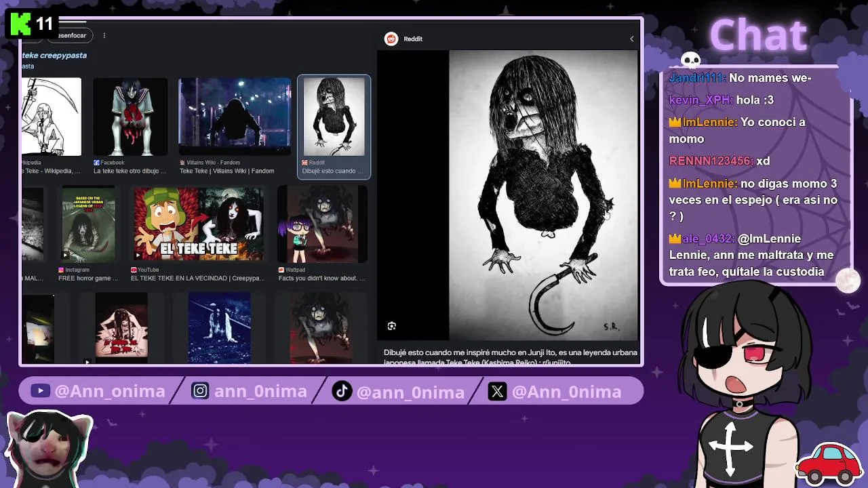Viewport: 868px width, 488px height.
Task: Select the blue train-tracks ghost thumbnail
Action: pyautogui.click(x=220, y=328)
